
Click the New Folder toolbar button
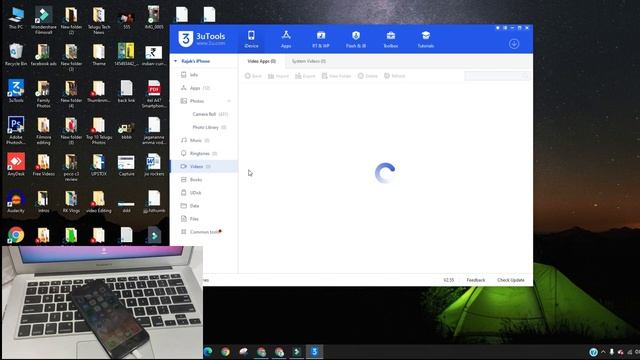click(336, 76)
